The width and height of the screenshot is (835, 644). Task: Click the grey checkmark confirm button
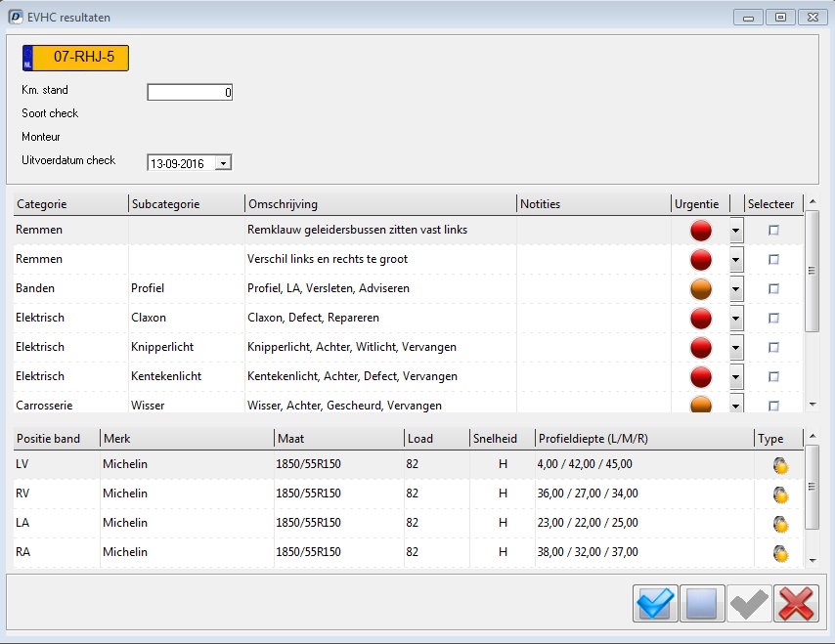tap(749, 604)
